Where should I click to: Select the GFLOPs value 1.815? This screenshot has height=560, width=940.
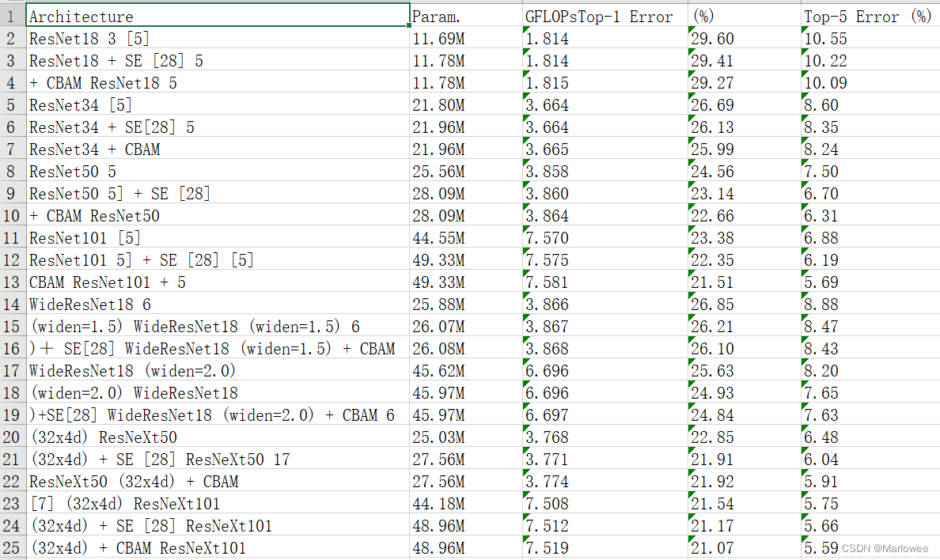pyautogui.click(x=605, y=83)
